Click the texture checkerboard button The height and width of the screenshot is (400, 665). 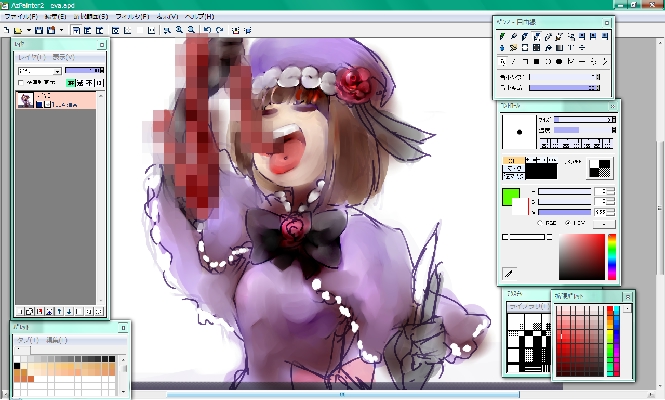600,168
